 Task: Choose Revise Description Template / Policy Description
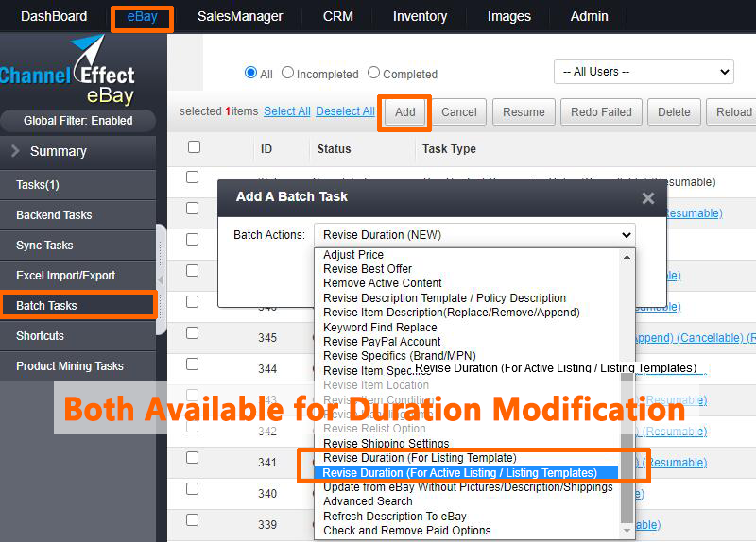click(444, 298)
